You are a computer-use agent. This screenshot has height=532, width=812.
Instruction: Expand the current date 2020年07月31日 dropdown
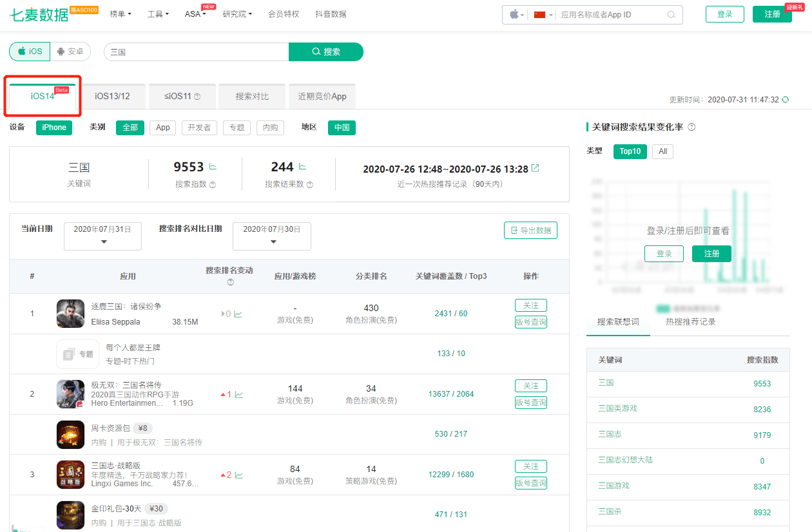[102, 236]
